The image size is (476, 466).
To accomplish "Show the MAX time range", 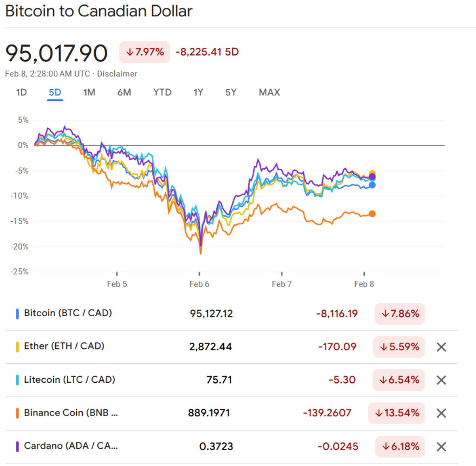I will tap(269, 92).
